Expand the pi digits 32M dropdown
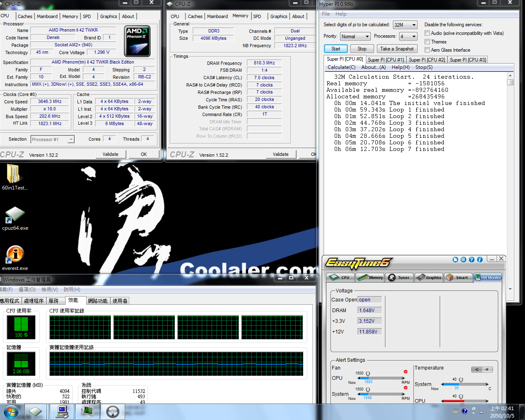 [405, 25]
